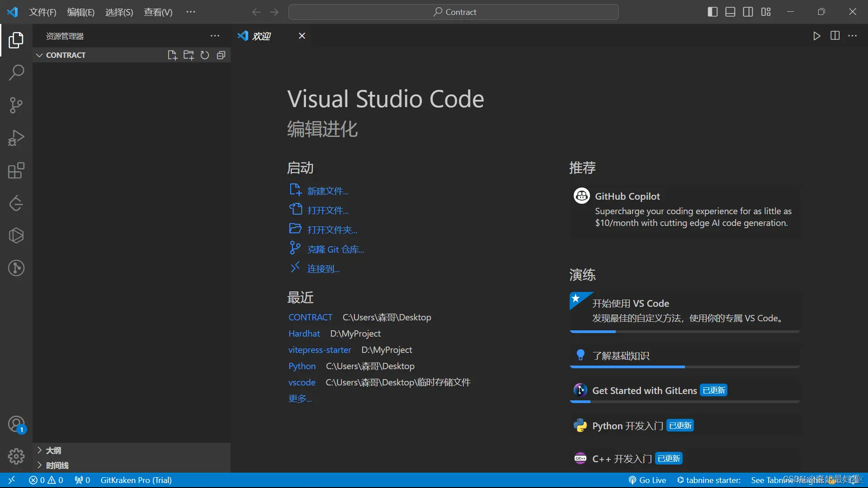Toggle the bottom panel layout button
This screenshot has width=868, height=488.
(730, 12)
